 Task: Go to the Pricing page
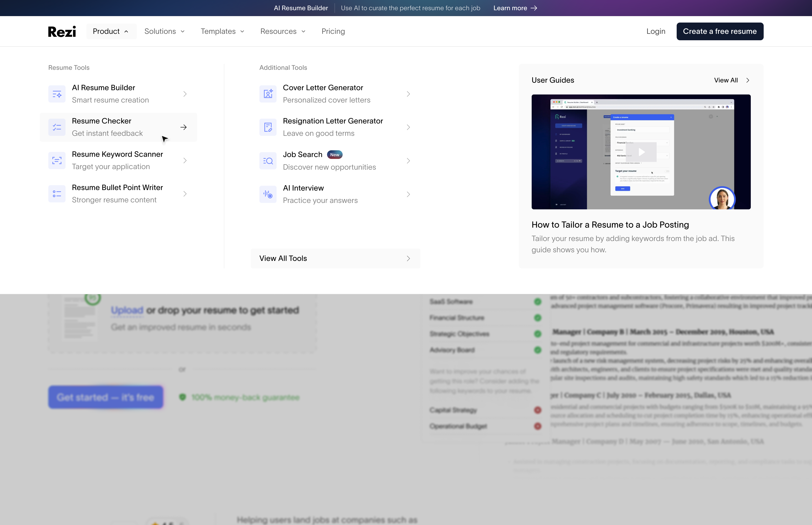click(x=333, y=31)
